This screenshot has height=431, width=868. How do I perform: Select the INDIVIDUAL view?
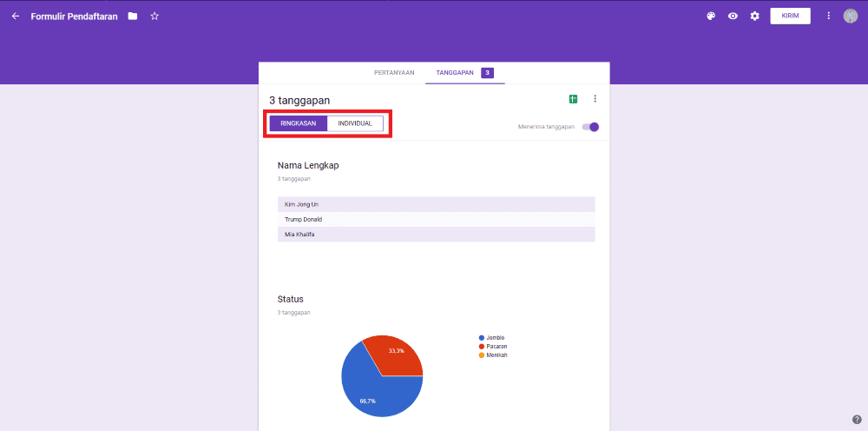point(355,123)
